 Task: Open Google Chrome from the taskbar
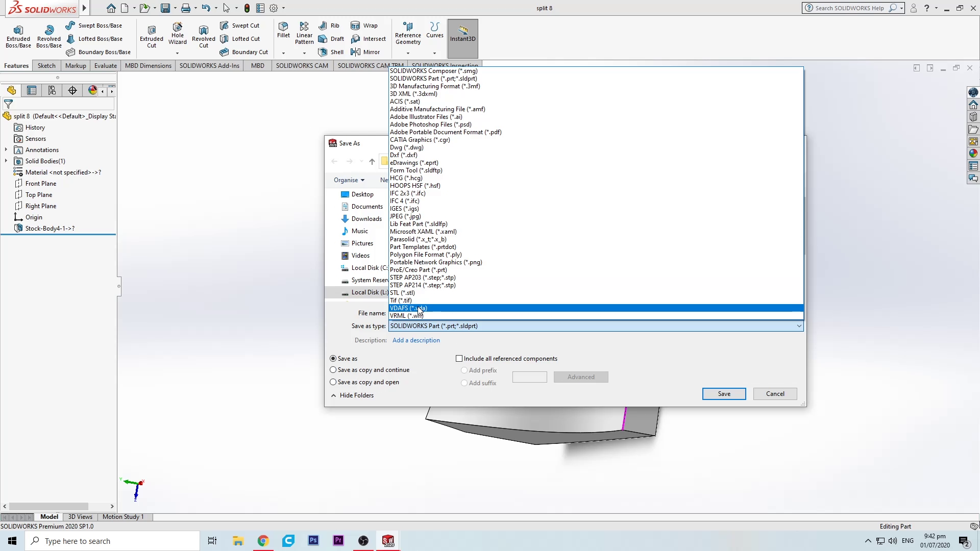[x=263, y=541]
